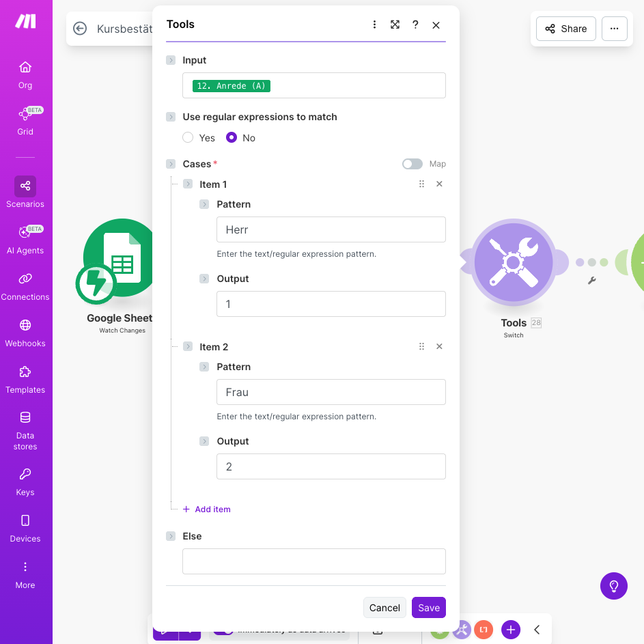Open Org home in the sidebar
644x644 pixels.
[x=25, y=75]
